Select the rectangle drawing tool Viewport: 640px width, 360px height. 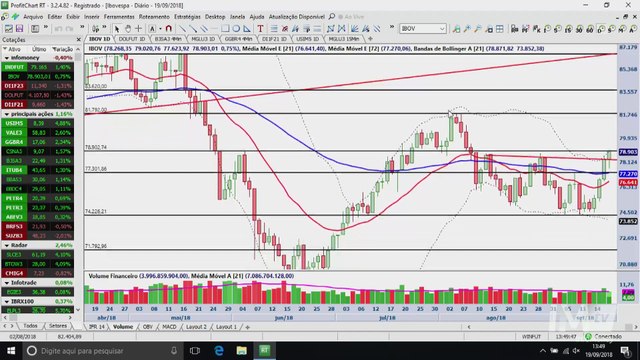[225, 29]
